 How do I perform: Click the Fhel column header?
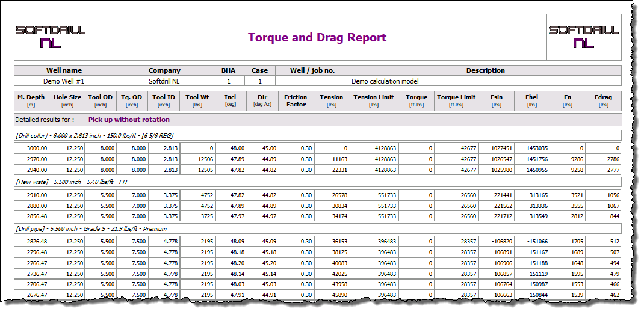[x=531, y=100]
